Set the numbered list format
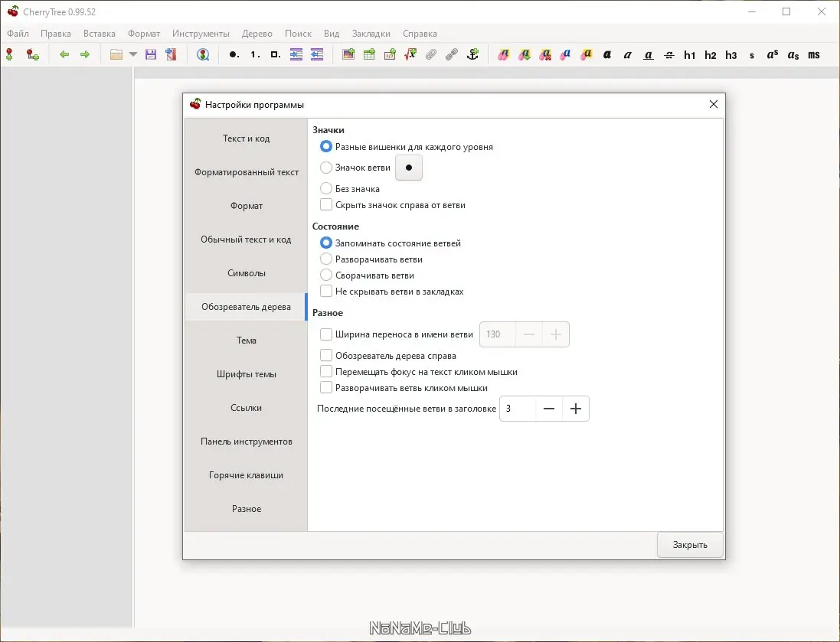This screenshot has width=840, height=642. (x=255, y=54)
